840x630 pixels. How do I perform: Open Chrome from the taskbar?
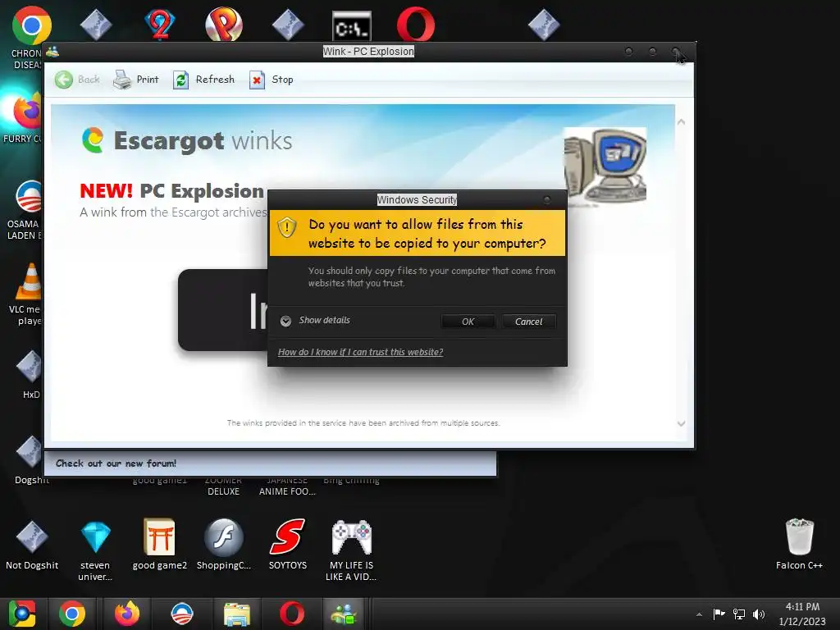point(72,614)
